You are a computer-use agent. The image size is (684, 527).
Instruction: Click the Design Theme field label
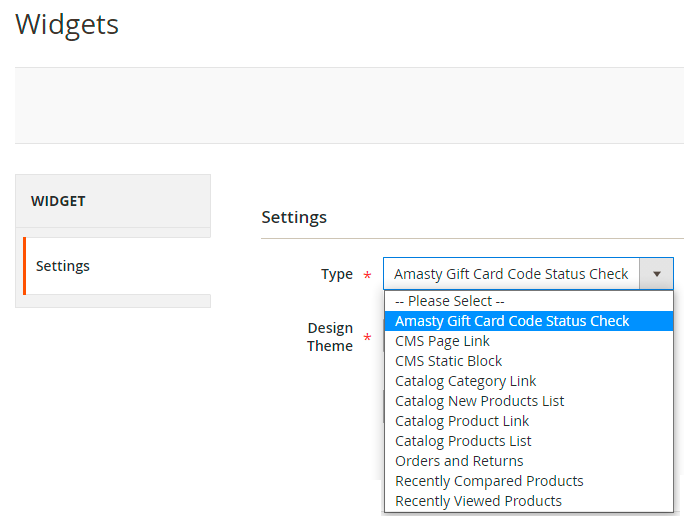pyautogui.click(x=330, y=337)
